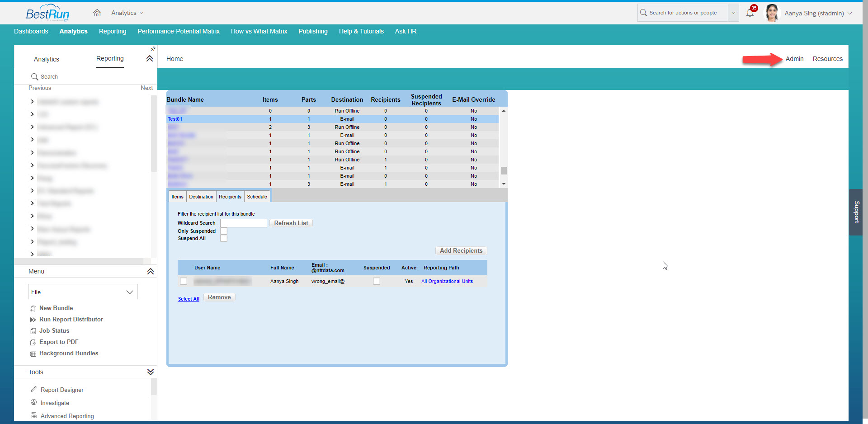The image size is (868, 424).
Task: Switch to the Analytics tab in the side panel
Action: pyautogui.click(x=47, y=59)
